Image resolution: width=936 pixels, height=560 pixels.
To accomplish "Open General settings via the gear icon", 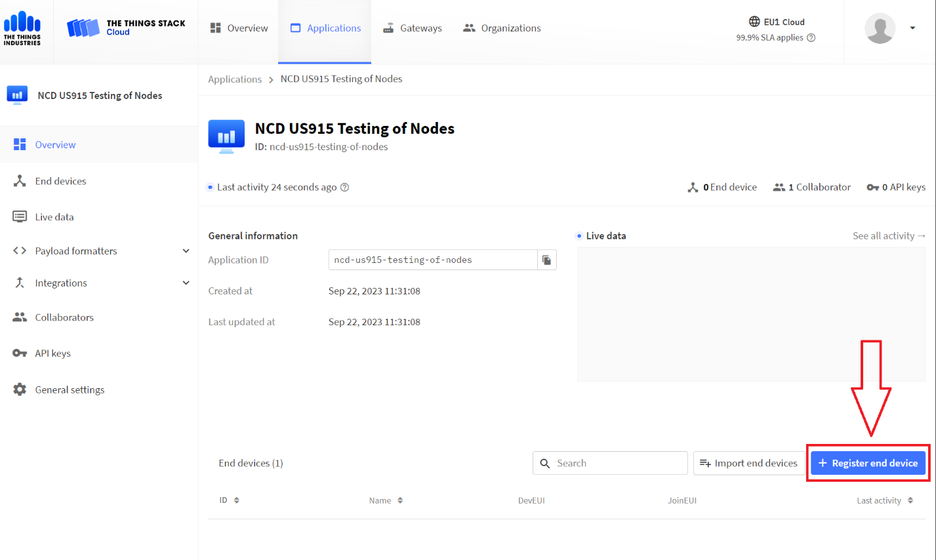I will point(19,389).
